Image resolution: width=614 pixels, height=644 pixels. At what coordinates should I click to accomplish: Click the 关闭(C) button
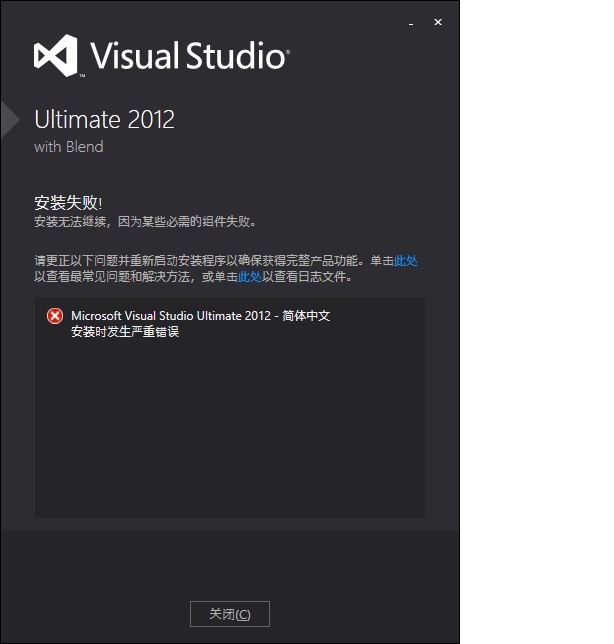230,614
